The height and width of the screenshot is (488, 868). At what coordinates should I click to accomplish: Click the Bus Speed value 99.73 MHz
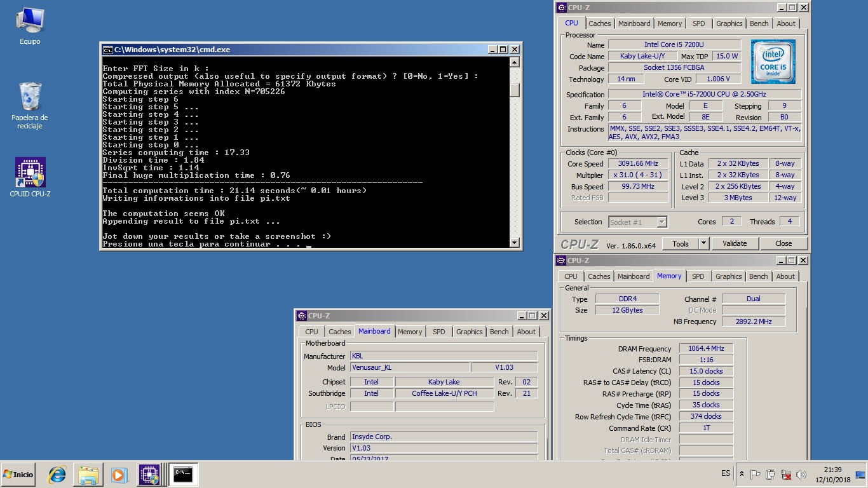639,186
